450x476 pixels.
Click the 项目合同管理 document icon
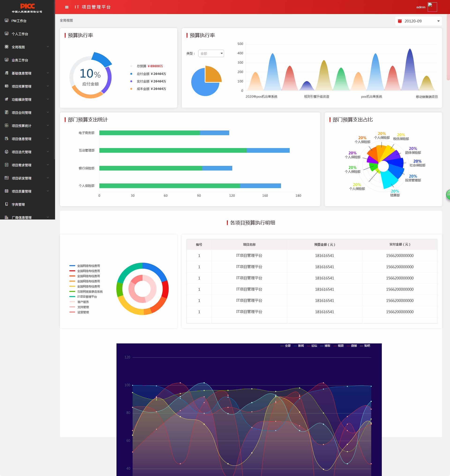tap(7, 112)
